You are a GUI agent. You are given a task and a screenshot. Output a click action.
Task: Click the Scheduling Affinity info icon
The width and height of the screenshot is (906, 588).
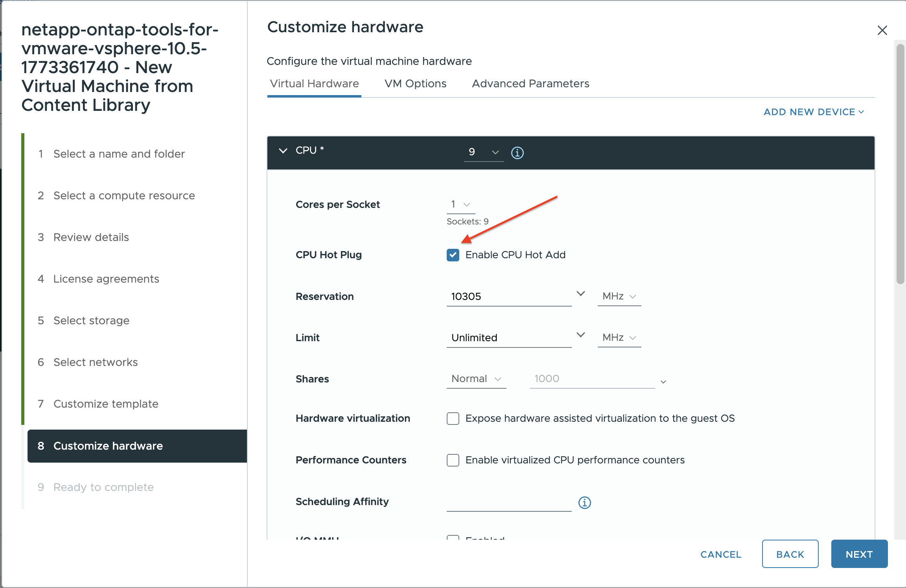click(584, 502)
